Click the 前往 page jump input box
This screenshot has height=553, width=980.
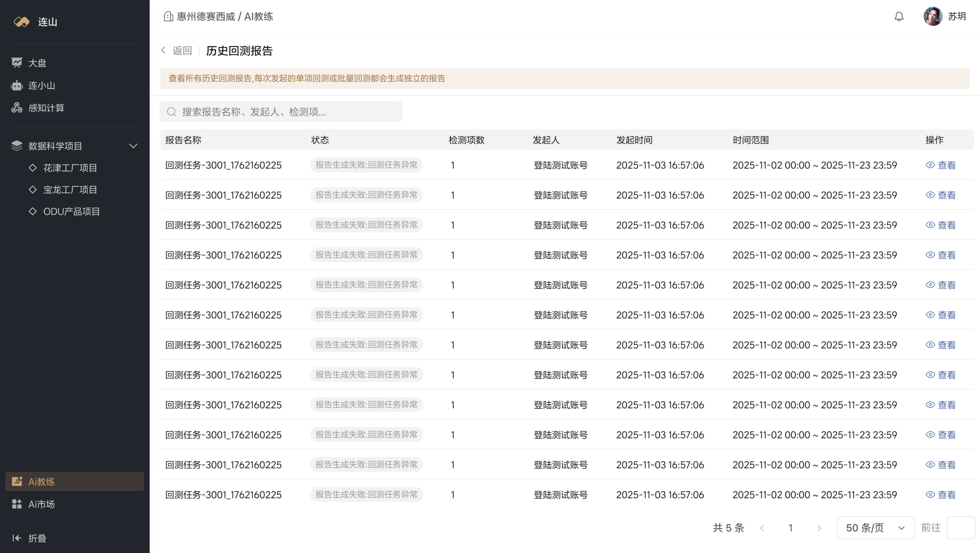click(x=961, y=528)
